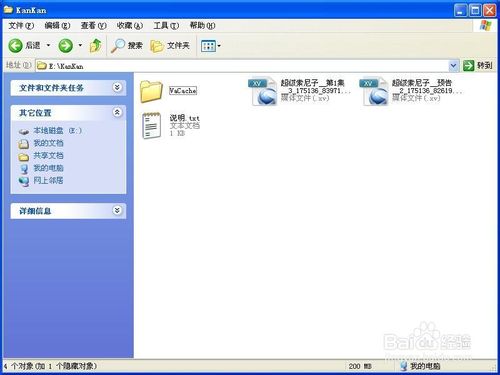
Task: Select the 说明.txt text document
Action: 171,125
